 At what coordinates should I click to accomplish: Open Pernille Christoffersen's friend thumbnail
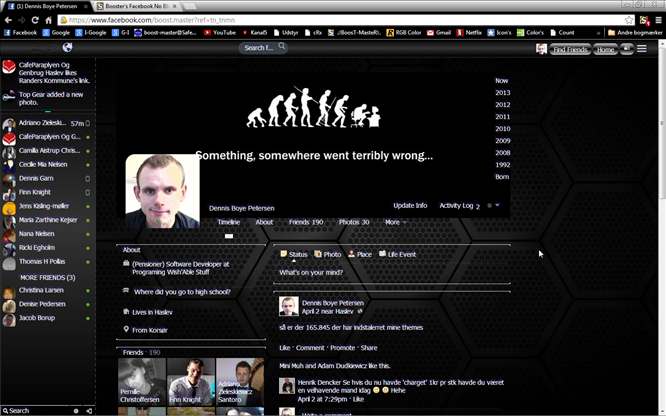click(x=142, y=382)
